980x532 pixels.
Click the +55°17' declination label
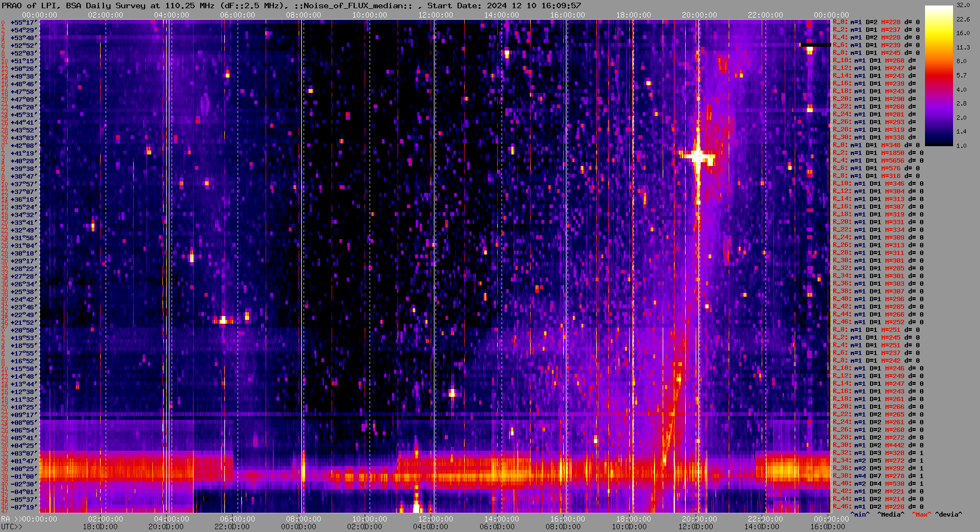click(x=23, y=23)
